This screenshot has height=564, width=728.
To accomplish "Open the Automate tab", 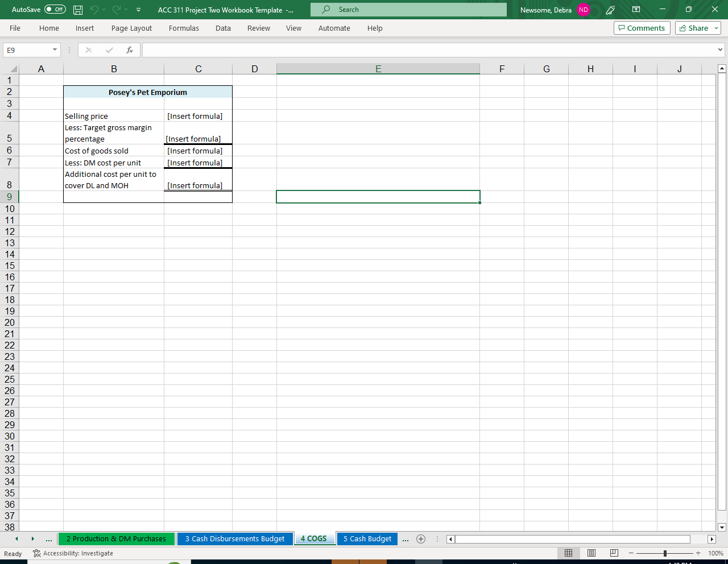I will pyautogui.click(x=334, y=28).
